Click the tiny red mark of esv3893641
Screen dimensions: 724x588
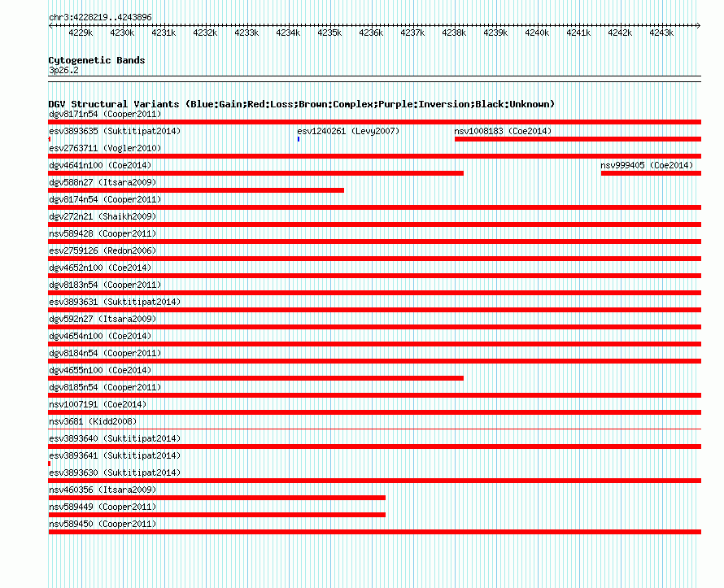pos(50,464)
